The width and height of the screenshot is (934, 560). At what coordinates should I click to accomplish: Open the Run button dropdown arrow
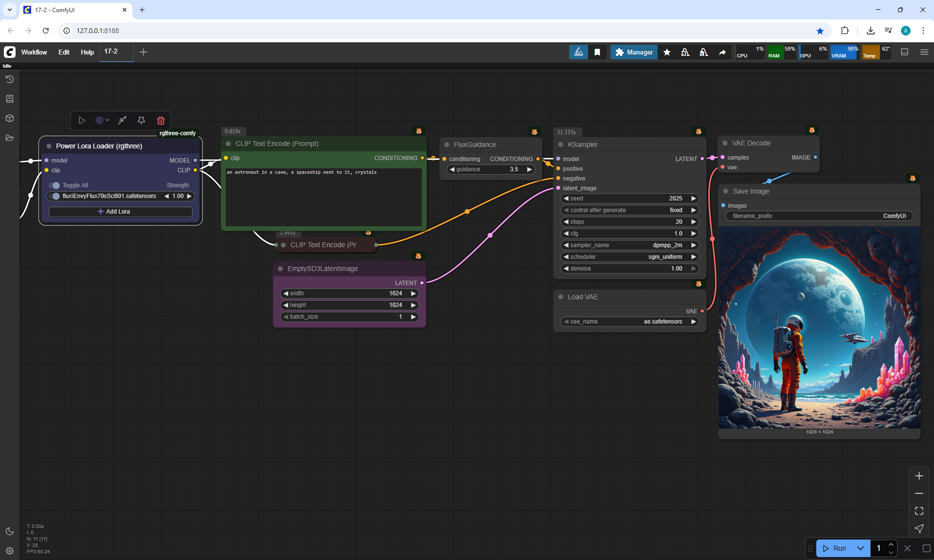861,548
